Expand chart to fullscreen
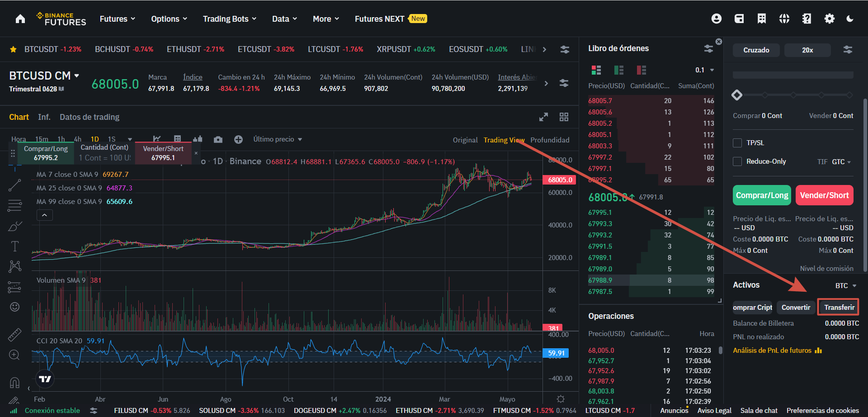 [x=543, y=117]
